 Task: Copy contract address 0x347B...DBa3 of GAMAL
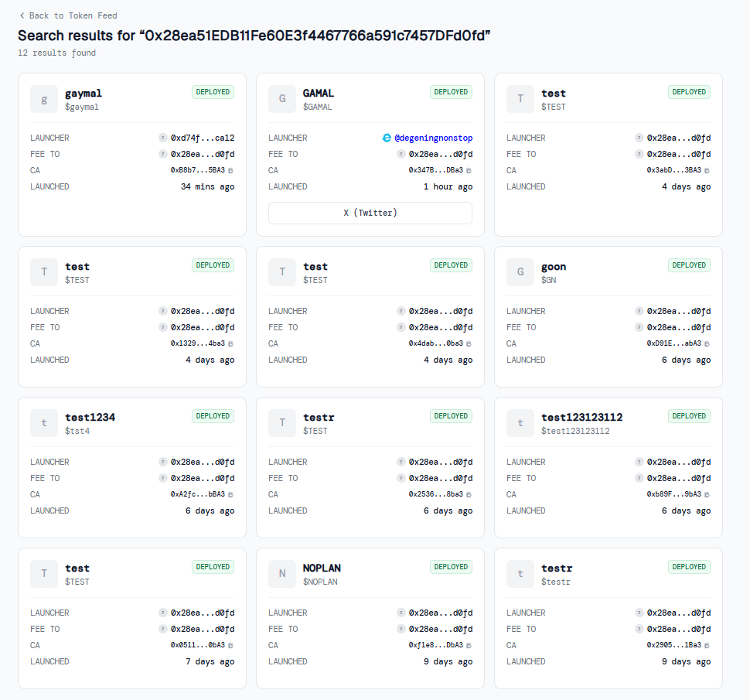coord(469,170)
